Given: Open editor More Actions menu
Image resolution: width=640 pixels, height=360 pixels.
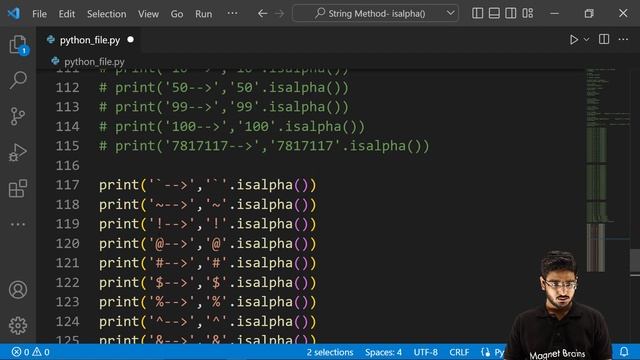Looking at the screenshot, I should coord(623,39).
